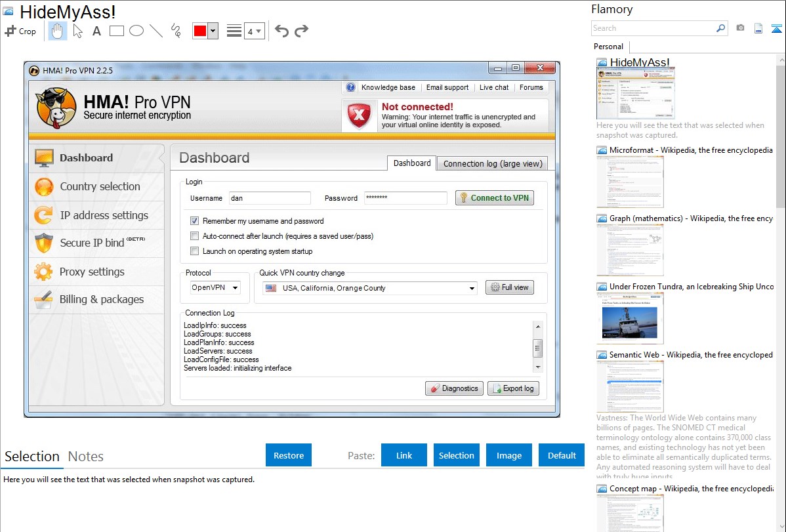Open the Under Frozen Tundra snapshot thumbnail
This screenshot has height=532, width=786.
click(630, 318)
